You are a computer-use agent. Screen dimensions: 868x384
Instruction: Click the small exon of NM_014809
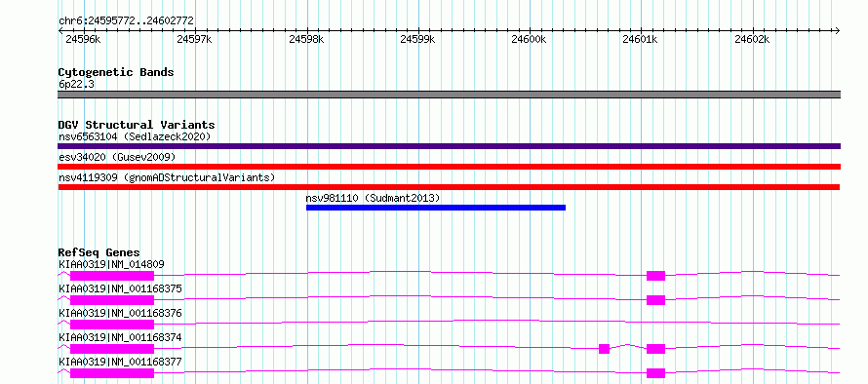click(x=656, y=276)
